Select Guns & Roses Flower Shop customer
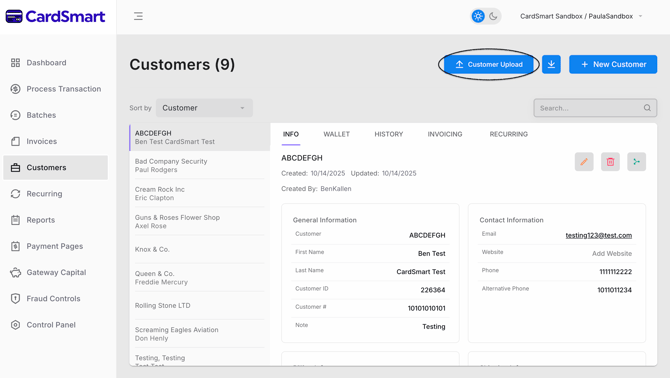Viewport: 670px width, 378px height. point(200,222)
